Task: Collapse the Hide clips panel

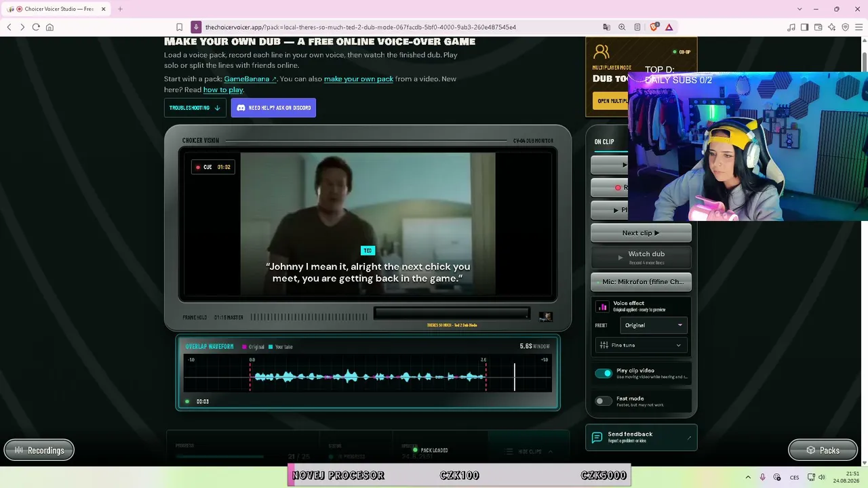Action: 529,451
